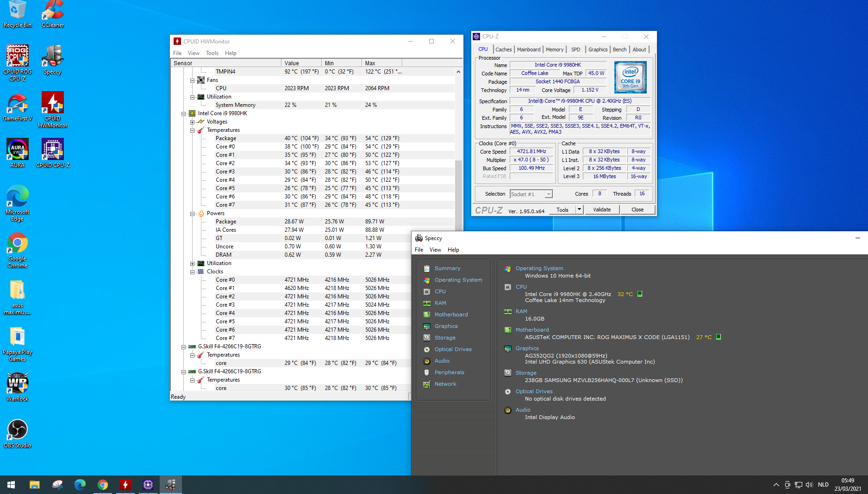Switch to the Memory tab in CPU-Z
The image size is (868, 494).
point(555,49)
